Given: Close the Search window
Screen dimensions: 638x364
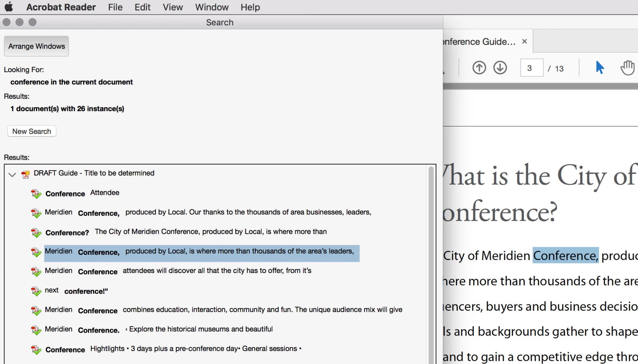Looking at the screenshot, I should coord(6,22).
